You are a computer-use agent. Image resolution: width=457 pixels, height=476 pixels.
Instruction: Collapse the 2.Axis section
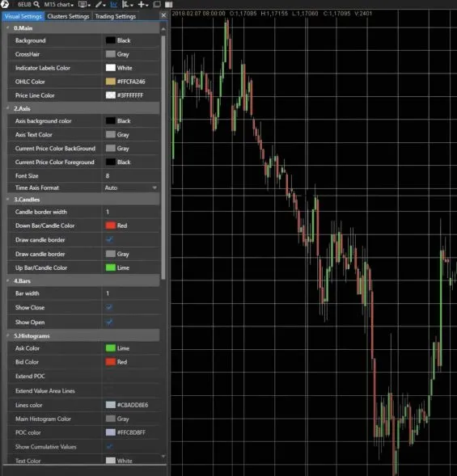pos(7,108)
